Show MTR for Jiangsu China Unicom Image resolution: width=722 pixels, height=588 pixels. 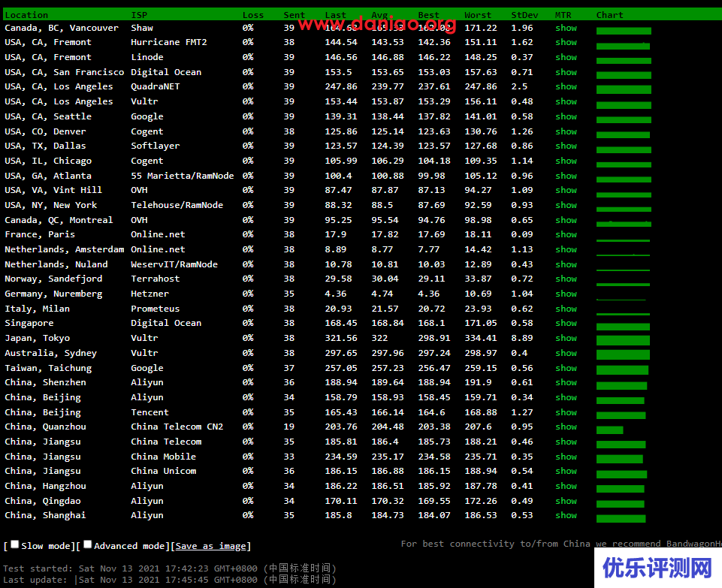(x=566, y=471)
